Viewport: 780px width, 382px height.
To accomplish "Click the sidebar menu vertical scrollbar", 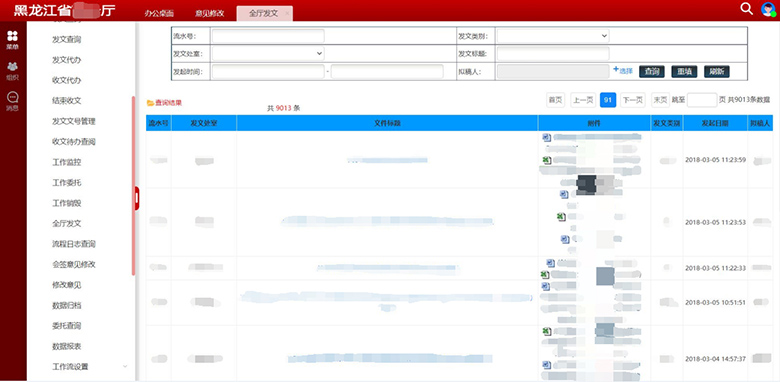I will point(133,185).
